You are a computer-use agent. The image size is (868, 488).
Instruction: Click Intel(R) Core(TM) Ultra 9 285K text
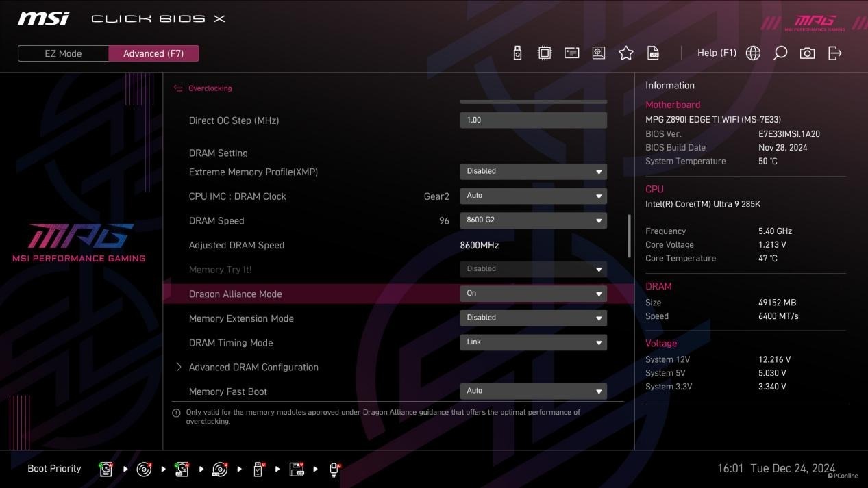pyautogui.click(x=703, y=204)
